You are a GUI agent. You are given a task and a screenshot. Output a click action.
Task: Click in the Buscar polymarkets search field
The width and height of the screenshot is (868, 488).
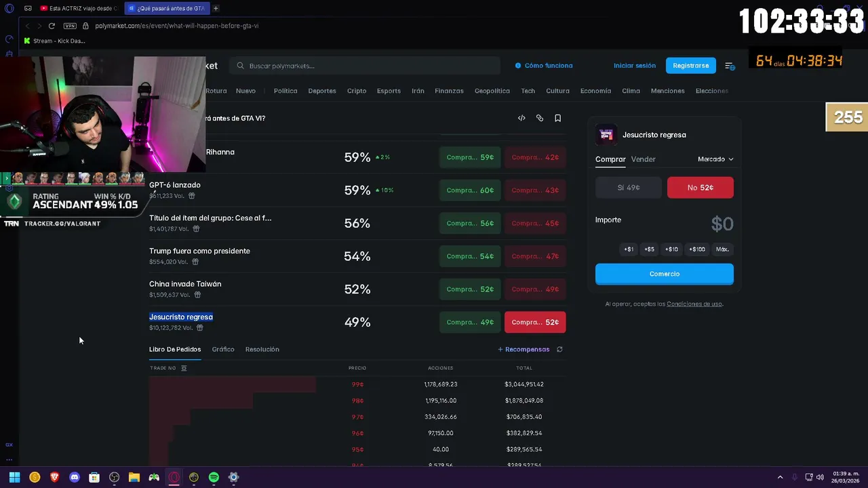coord(365,66)
